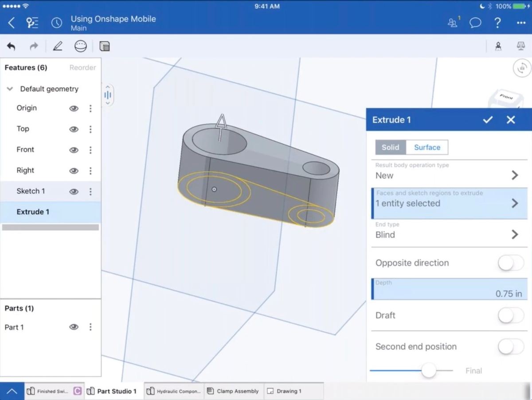Open options menu for Part 1
Viewport: 532px width, 400px height.
90,327
